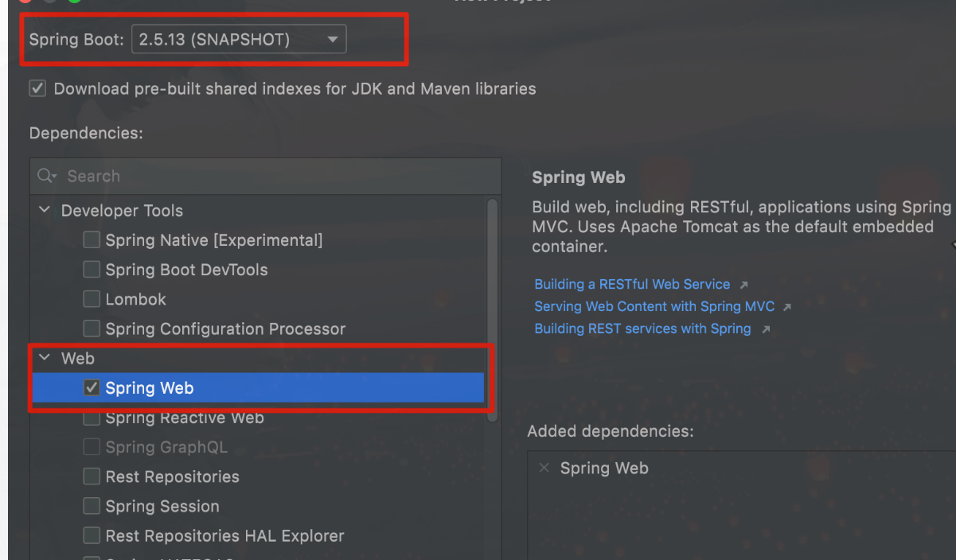Remove Spring Web using the X icon
Image resolution: width=956 pixels, height=560 pixels.
pyautogui.click(x=544, y=468)
